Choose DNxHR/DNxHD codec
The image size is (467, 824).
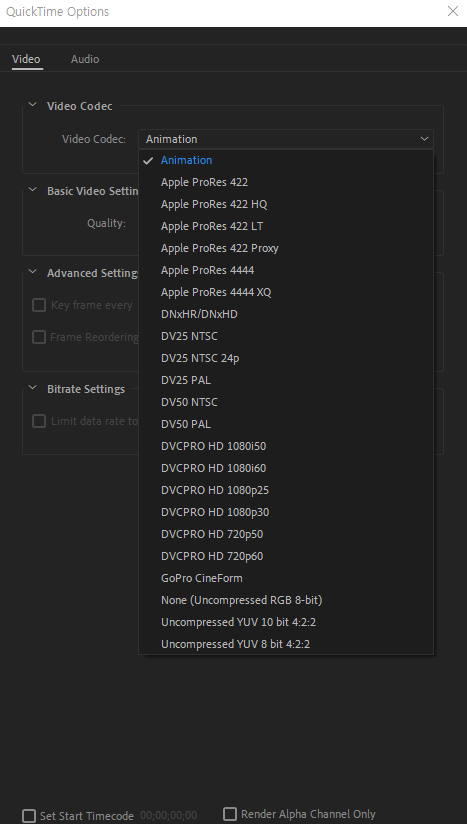[x=286, y=314]
